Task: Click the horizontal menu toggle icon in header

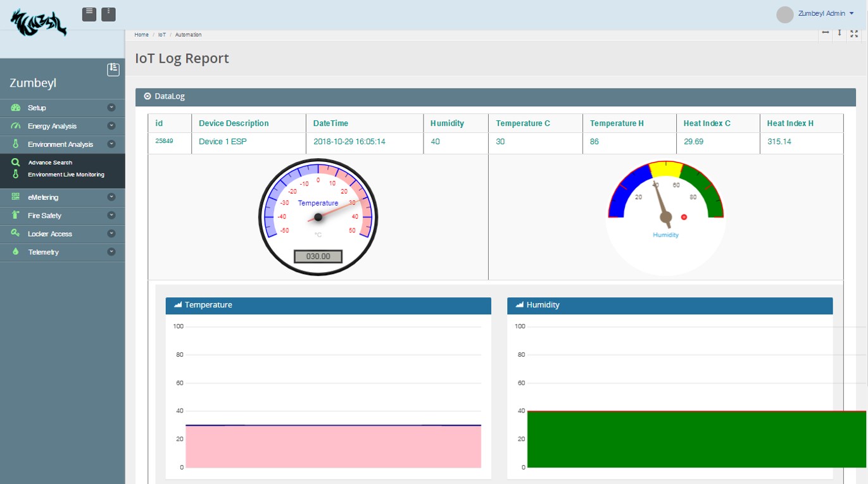Action: click(x=89, y=14)
